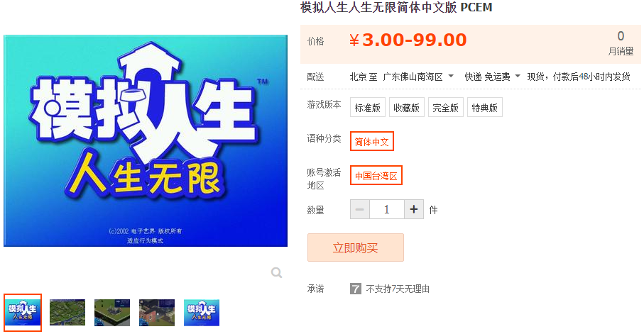This screenshot has height=334, width=644.
Task: Choose the 标准版 game version
Action: tap(368, 108)
